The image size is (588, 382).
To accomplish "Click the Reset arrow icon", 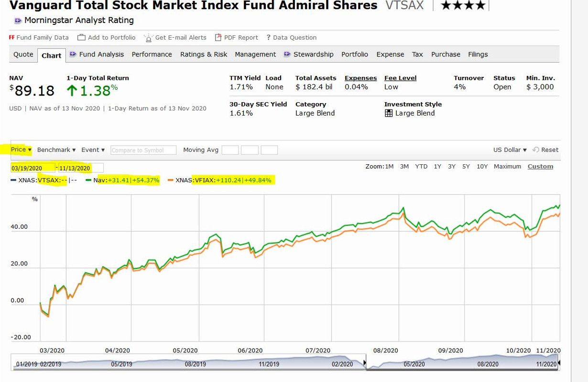I will [535, 149].
